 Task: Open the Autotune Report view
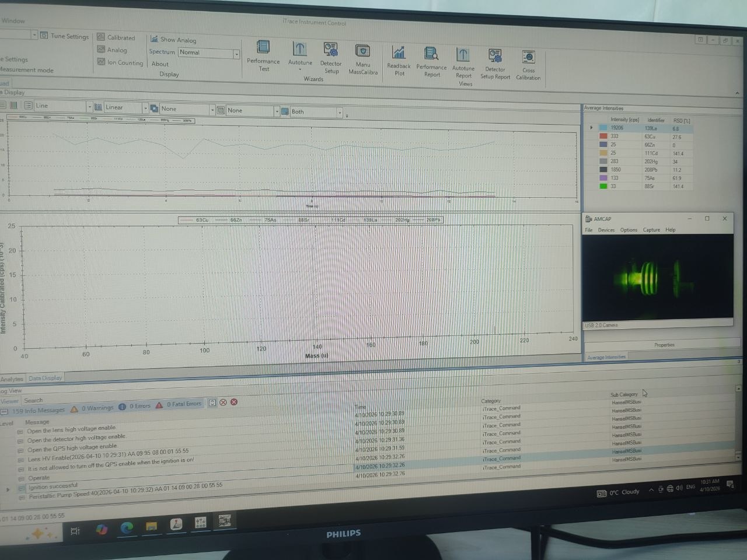pos(463,63)
